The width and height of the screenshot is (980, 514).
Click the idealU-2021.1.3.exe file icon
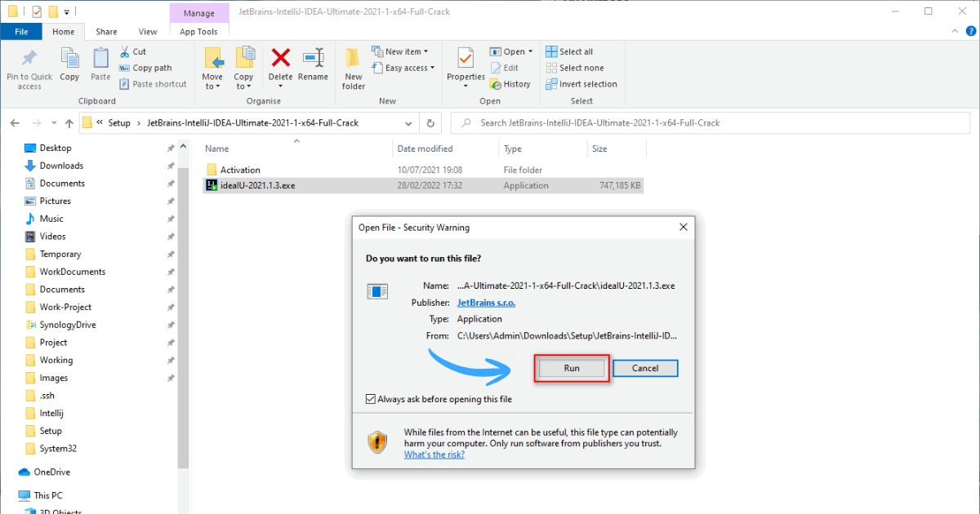pyautogui.click(x=211, y=185)
